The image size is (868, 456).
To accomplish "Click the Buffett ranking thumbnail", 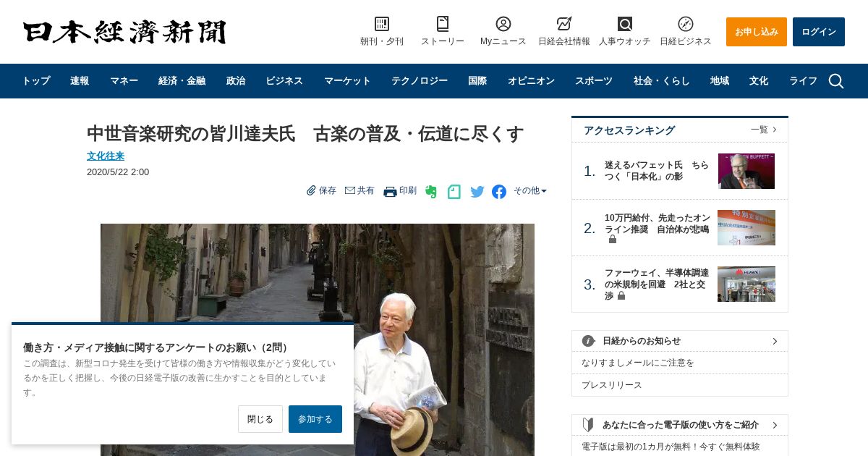I will point(746,171).
